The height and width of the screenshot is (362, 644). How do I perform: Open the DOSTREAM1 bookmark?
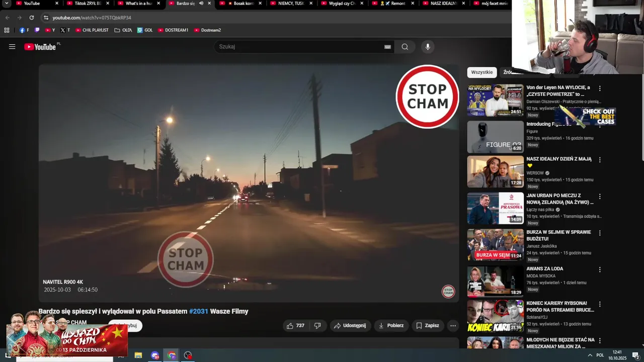click(x=173, y=30)
